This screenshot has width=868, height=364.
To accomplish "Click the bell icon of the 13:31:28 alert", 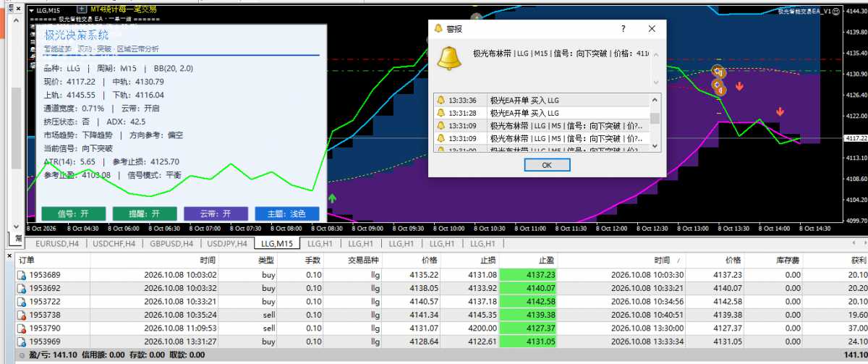I will 441,113.
